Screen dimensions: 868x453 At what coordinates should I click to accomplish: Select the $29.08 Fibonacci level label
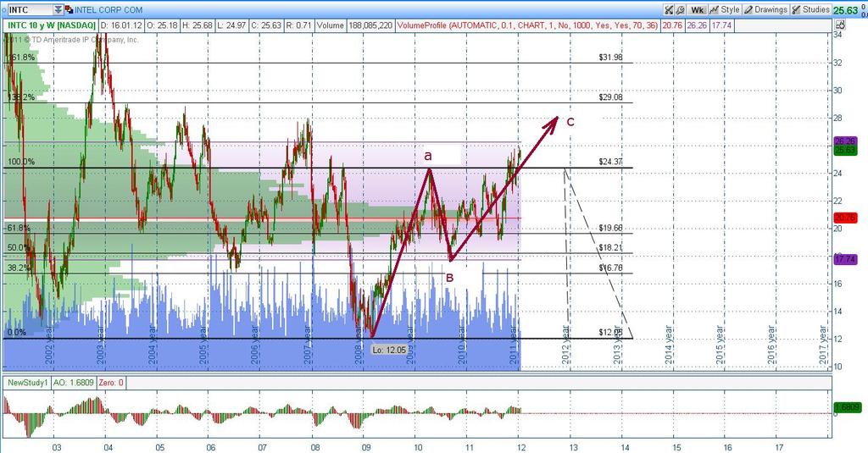point(610,97)
